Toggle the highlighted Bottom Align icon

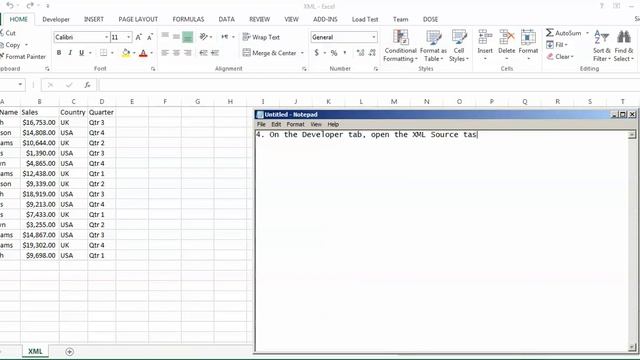pos(187,37)
